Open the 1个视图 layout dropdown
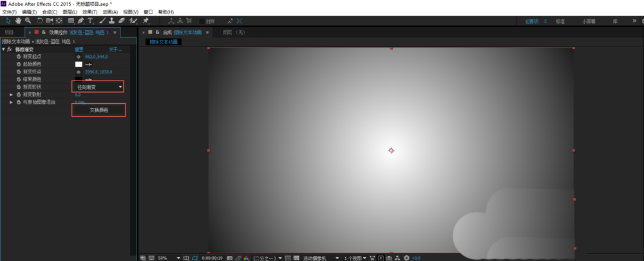Image resolution: width=644 pixels, height=261 pixels. pos(355,258)
